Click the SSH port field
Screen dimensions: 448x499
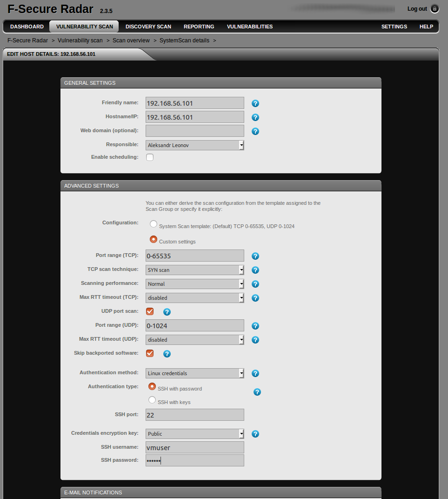tap(195, 415)
